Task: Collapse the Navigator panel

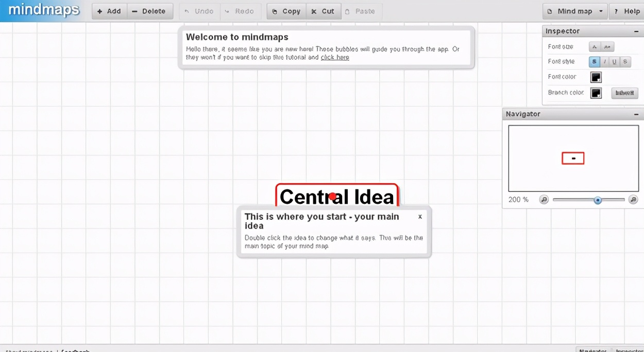Action: point(636,114)
